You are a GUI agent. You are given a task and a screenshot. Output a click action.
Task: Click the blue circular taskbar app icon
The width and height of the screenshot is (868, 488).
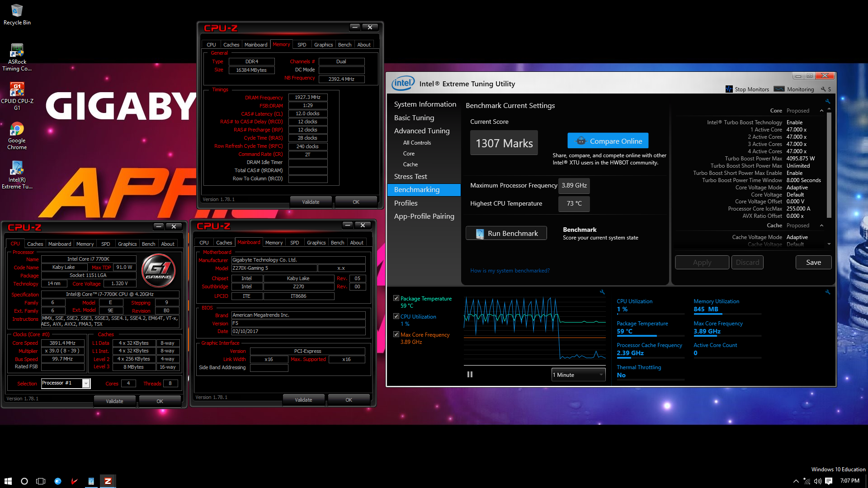[x=58, y=481]
